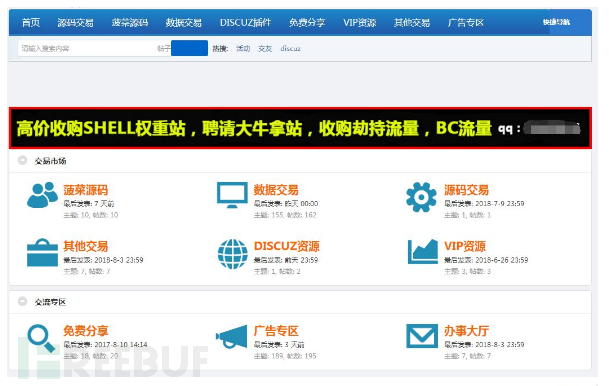This screenshot has height=386, width=609.
Task: Click the 155 topics count under 数据交易
Action: click(x=277, y=215)
